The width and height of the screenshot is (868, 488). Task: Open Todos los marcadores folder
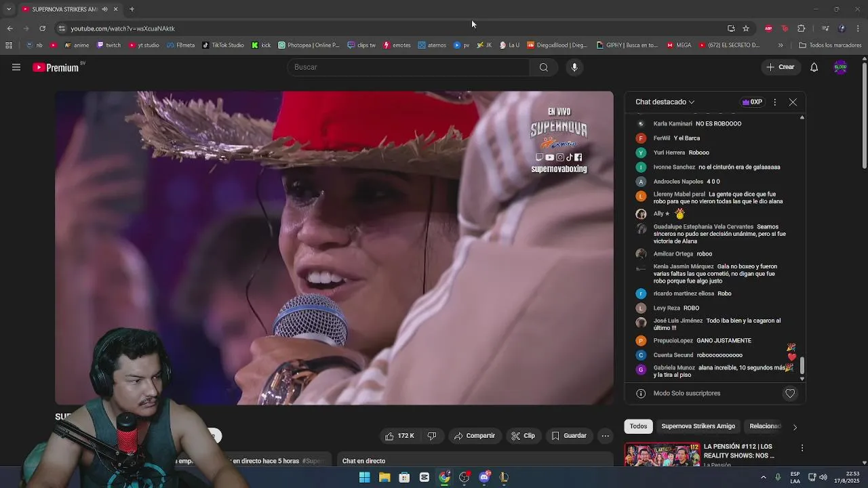point(830,45)
